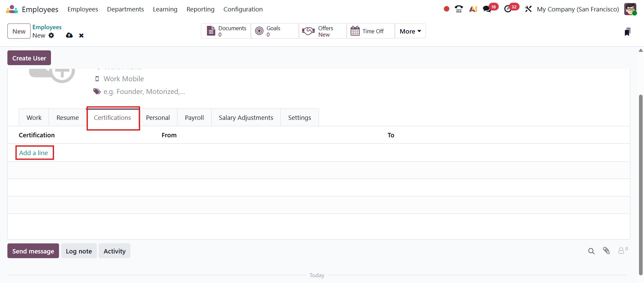Click the scroll-up arrow of the form
644x283 pixels.
click(x=641, y=51)
